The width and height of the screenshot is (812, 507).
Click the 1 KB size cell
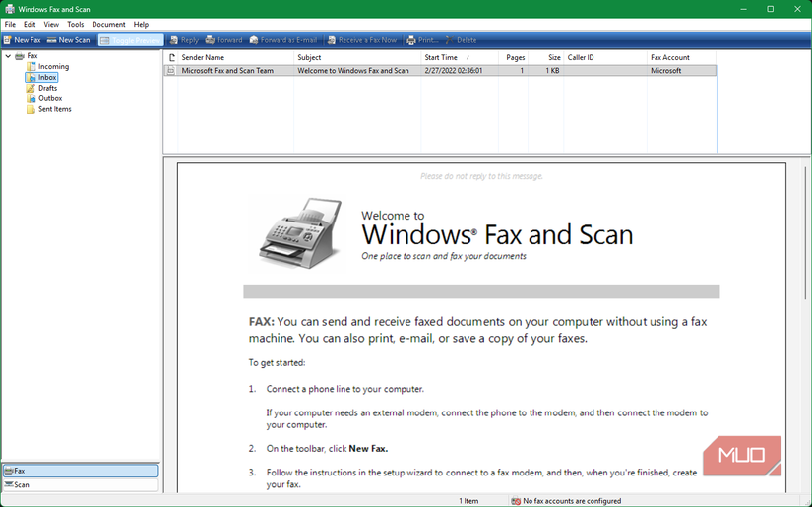pos(552,71)
